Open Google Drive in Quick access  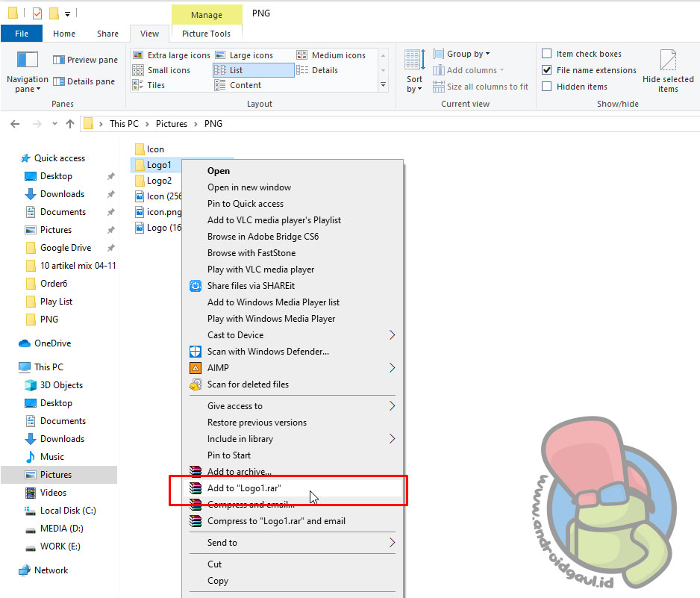point(66,248)
